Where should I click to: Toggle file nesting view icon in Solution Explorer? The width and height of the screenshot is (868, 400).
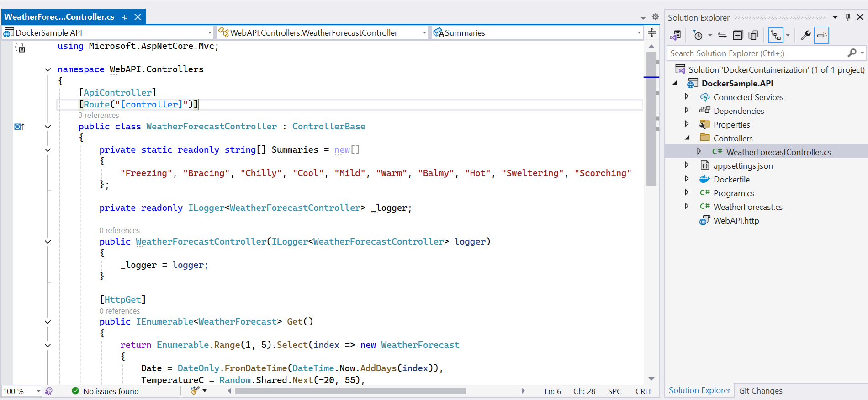click(x=775, y=35)
